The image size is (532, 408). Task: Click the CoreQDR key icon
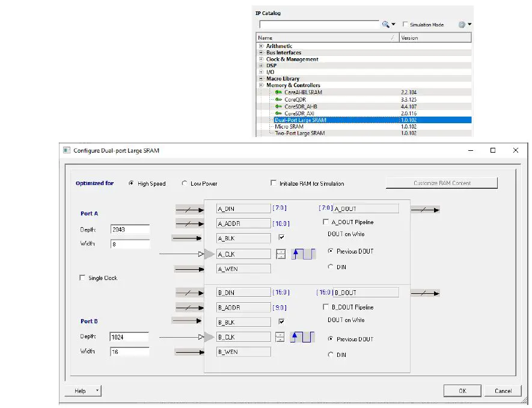pyautogui.click(x=278, y=99)
